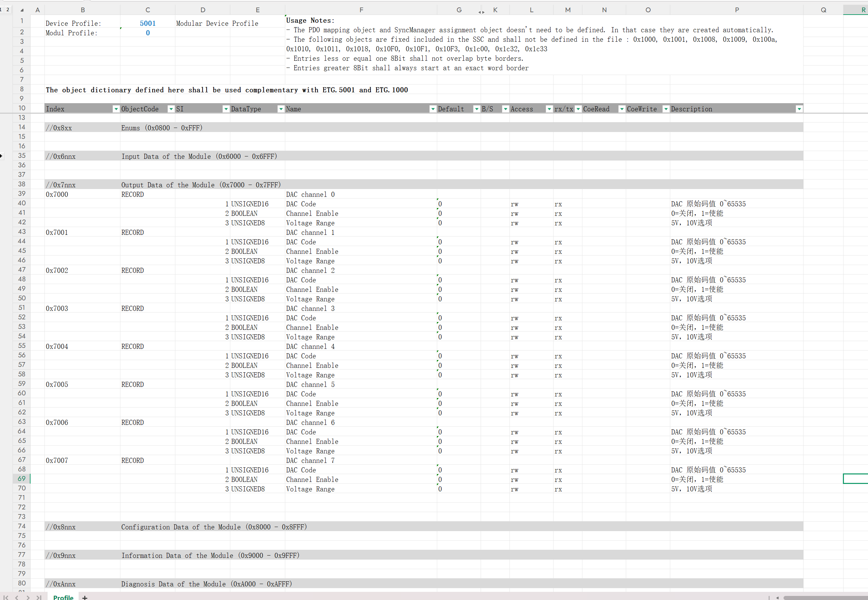Go to next sheet using nav arrow

tap(28, 597)
